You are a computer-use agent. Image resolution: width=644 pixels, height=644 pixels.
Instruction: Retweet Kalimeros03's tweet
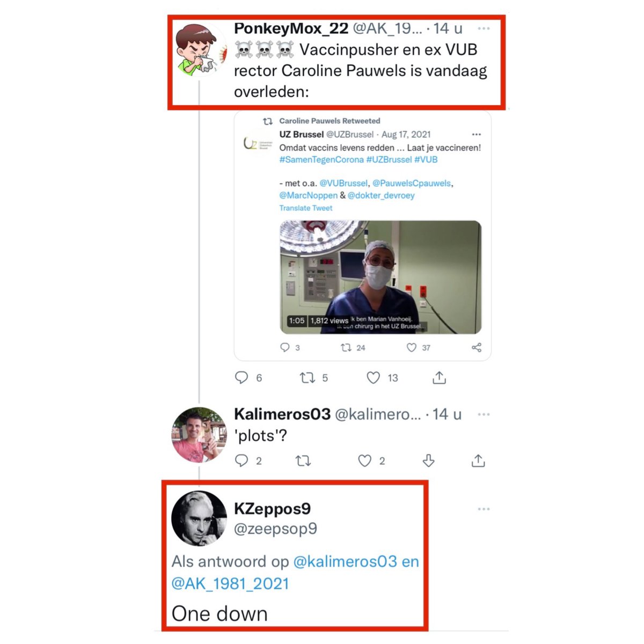[303, 460]
